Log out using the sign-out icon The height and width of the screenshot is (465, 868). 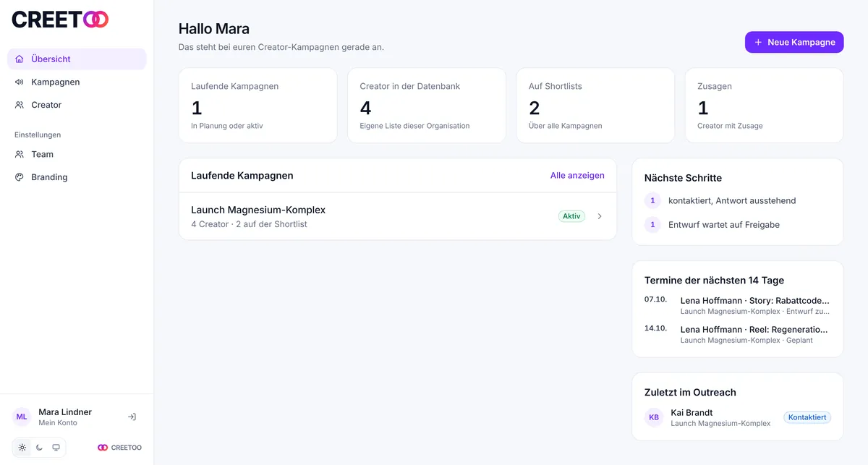(132, 417)
